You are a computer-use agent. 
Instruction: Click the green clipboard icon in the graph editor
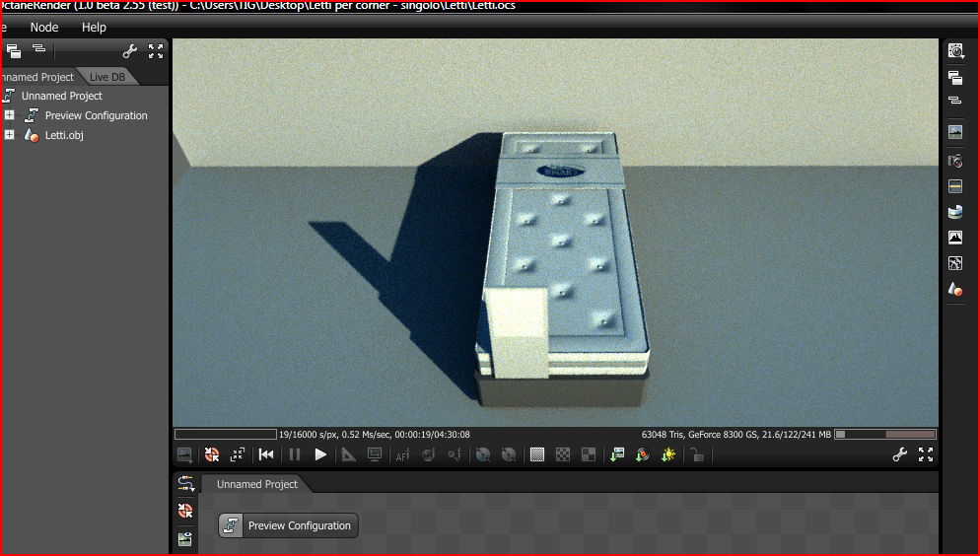[x=185, y=538]
